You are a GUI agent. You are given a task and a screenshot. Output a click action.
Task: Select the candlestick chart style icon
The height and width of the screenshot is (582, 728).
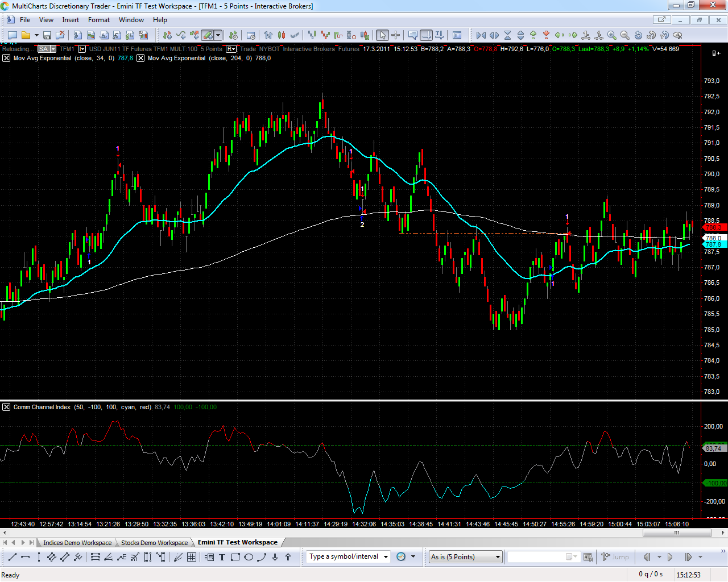[x=282, y=35]
